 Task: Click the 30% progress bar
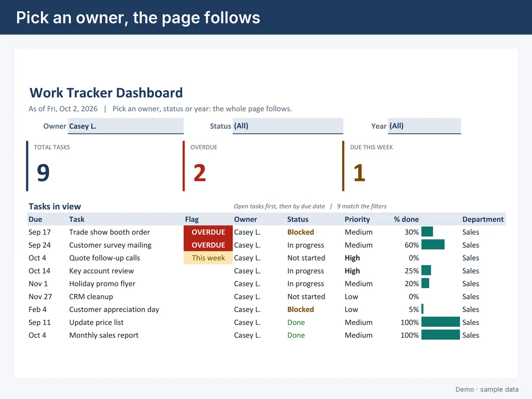point(427,232)
